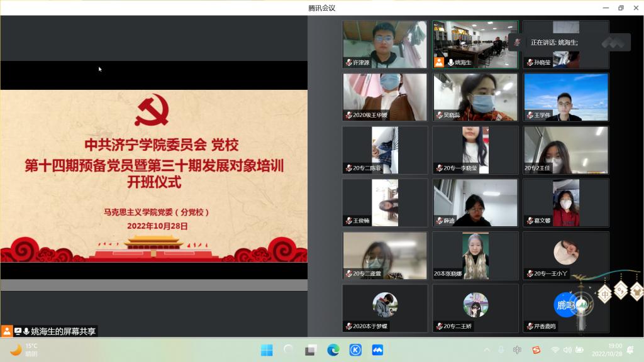The width and height of the screenshot is (644, 362).
Task: Open the volume control in system tray
Action: 567,350
